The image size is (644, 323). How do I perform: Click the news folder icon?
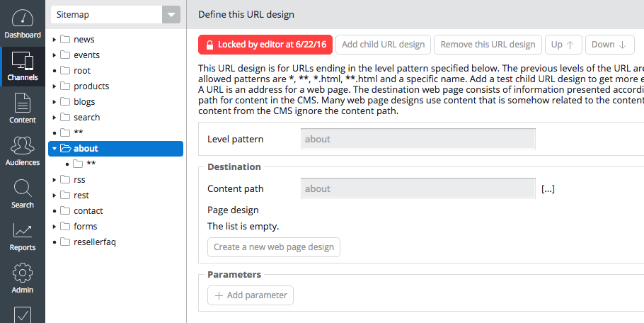[65, 39]
